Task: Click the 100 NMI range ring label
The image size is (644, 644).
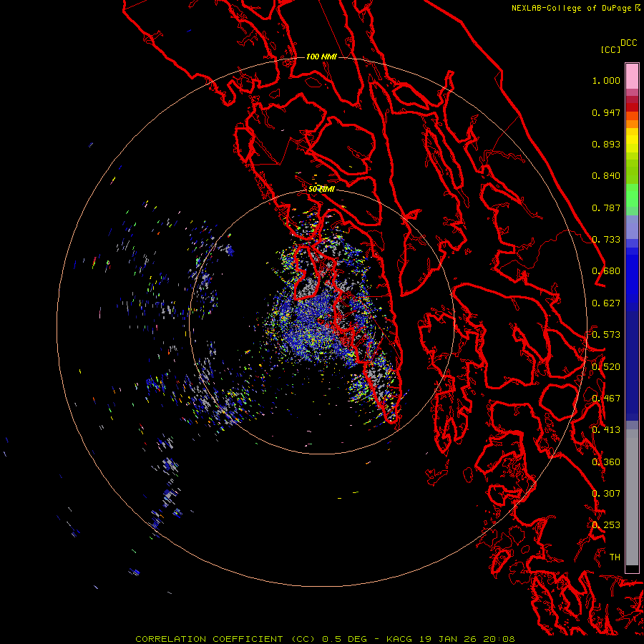Action: pyautogui.click(x=321, y=57)
